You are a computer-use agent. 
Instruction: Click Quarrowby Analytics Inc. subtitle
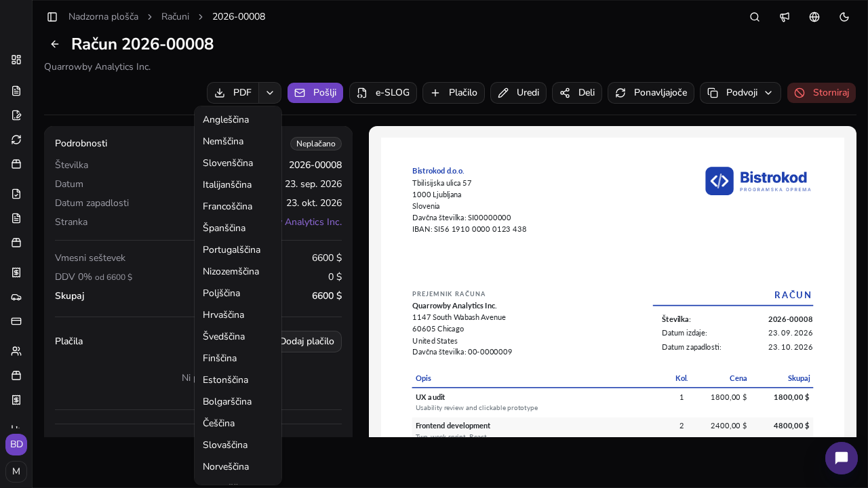pos(97,67)
